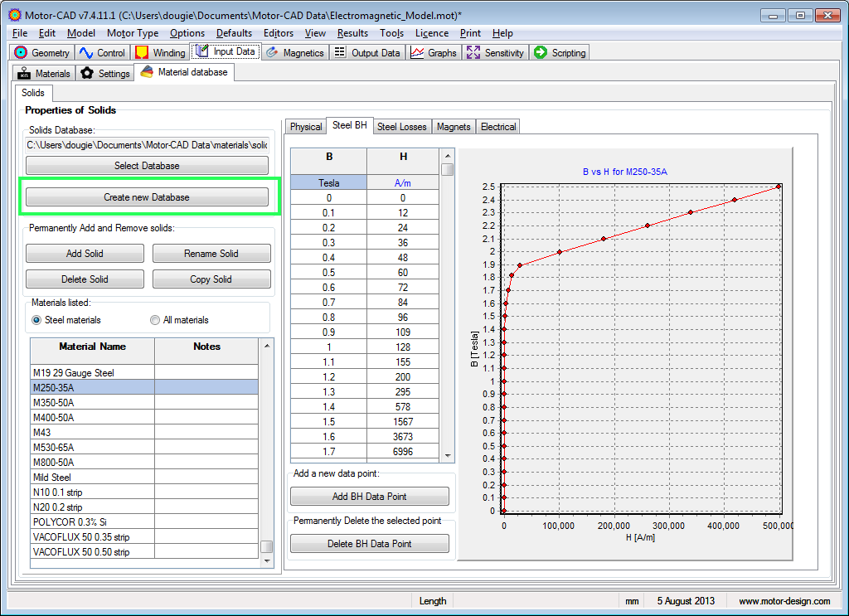Viewport: 849px width, 616px height.
Task: Switch to Graphs tab icon
Action: 417,52
